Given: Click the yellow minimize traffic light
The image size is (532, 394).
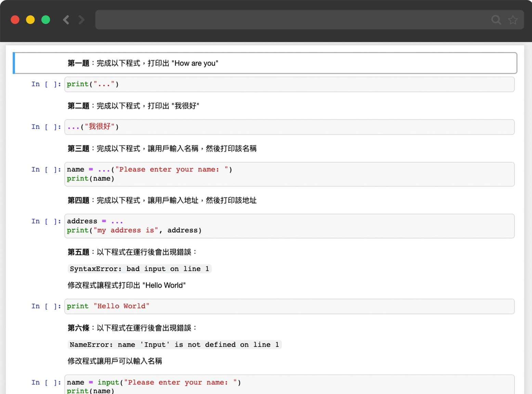Looking at the screenshot, I should [30, 19].
